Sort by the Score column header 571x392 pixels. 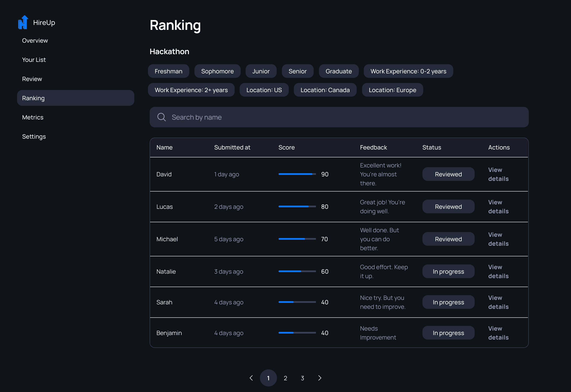pos(286,147)
